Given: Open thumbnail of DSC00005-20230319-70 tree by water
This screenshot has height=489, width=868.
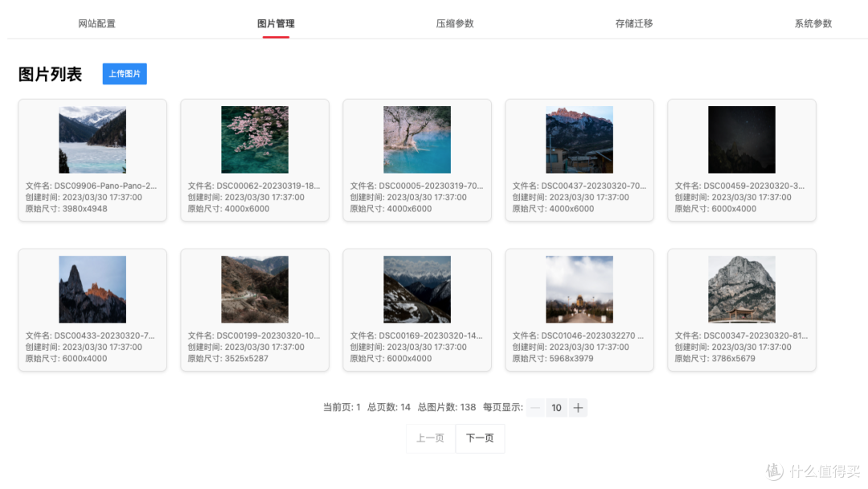Looking at the screenshot, I should pyautogui.click(x=417, y=140).
